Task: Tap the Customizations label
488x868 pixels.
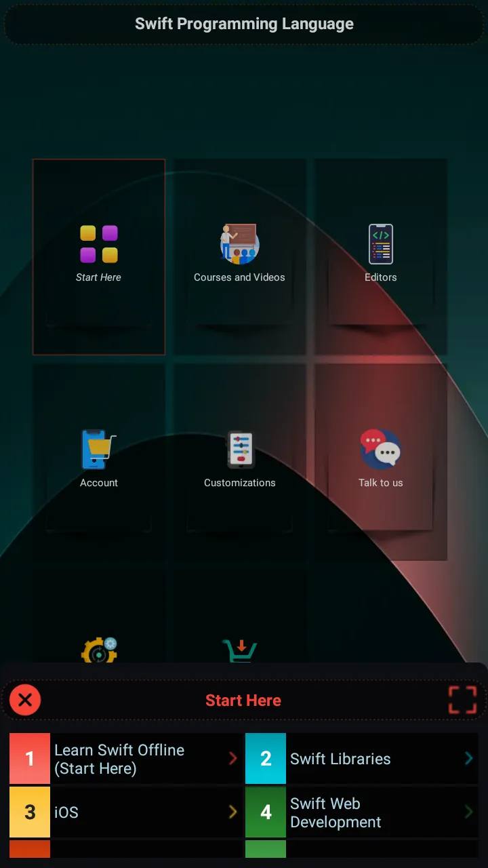Action: point(240,483)
